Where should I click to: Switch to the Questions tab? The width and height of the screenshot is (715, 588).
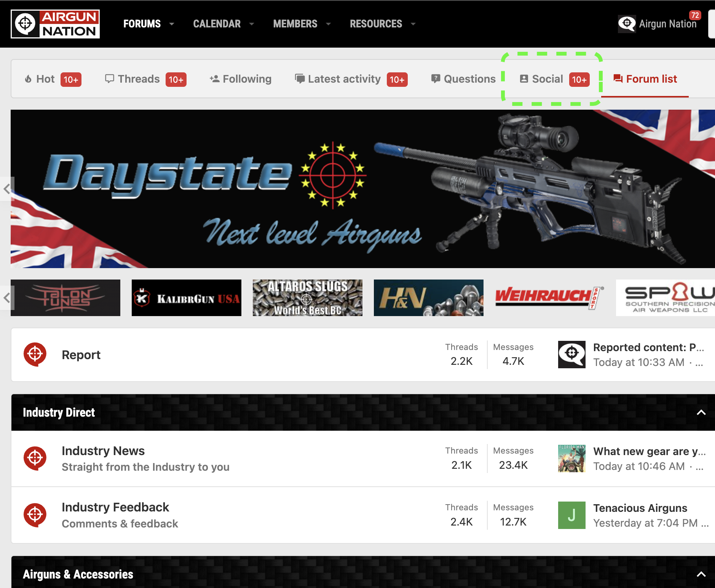[463, 79]
